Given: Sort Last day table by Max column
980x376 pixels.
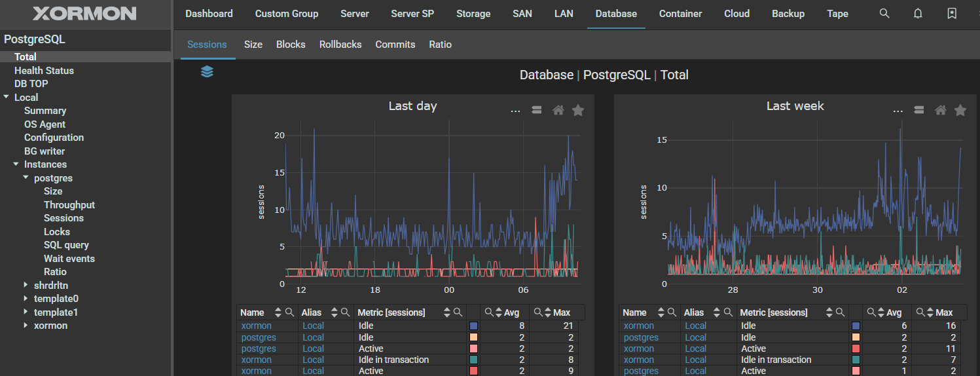Looking at the screenshot, I should pos(547,312).
